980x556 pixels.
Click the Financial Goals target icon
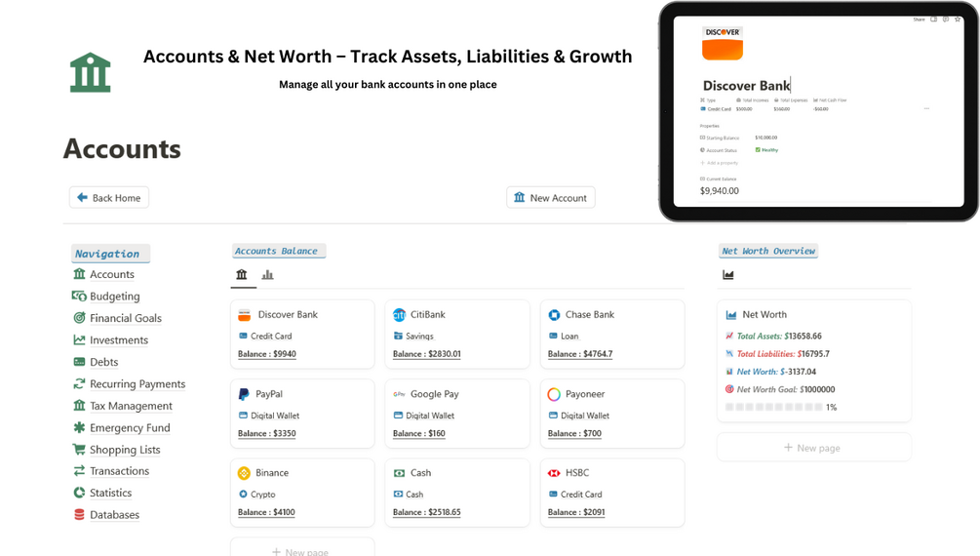(79, 318)
